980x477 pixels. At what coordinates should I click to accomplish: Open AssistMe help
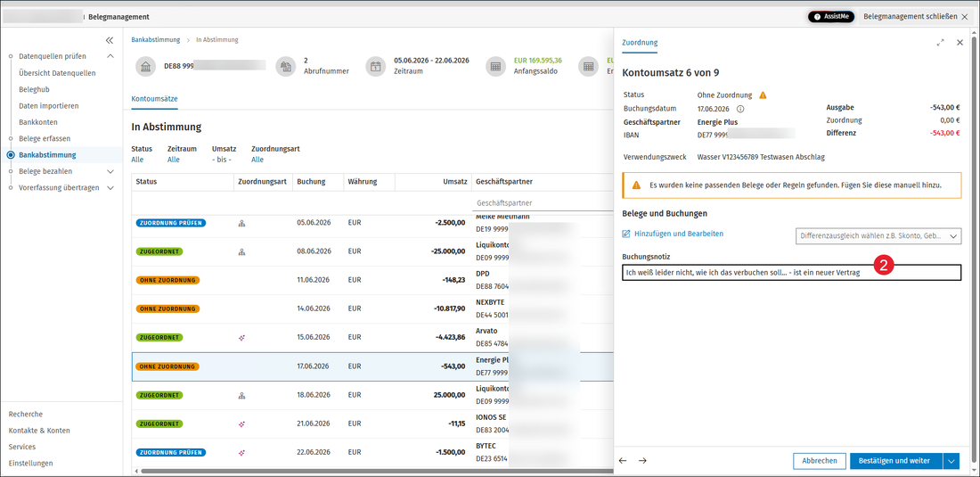click(831, 17)
